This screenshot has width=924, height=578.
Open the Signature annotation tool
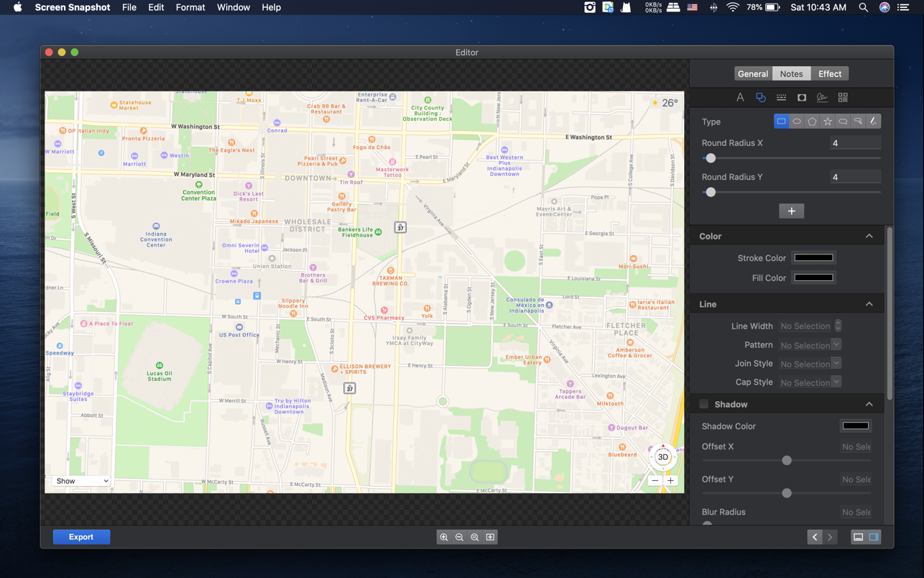pos(822,97)
